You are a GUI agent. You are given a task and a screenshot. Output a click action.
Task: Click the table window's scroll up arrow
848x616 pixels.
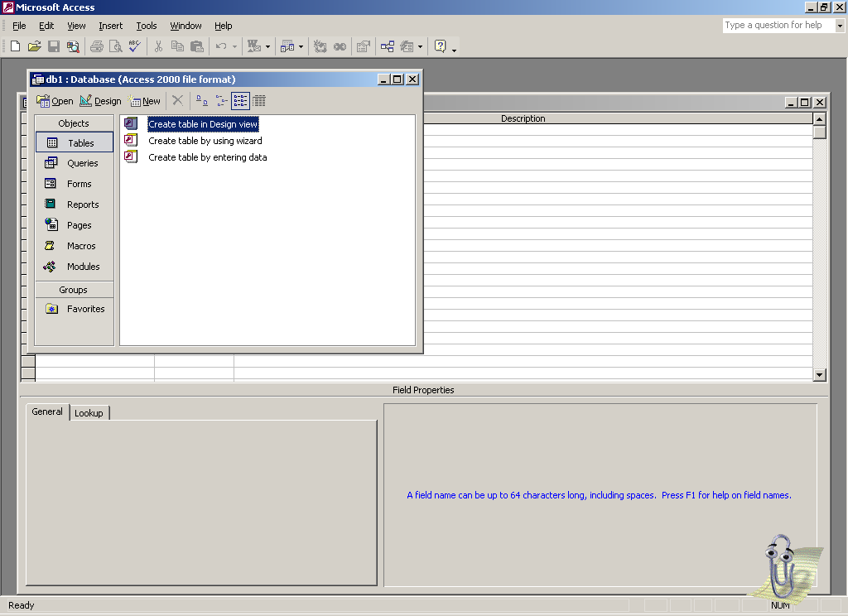pos(819,119)
